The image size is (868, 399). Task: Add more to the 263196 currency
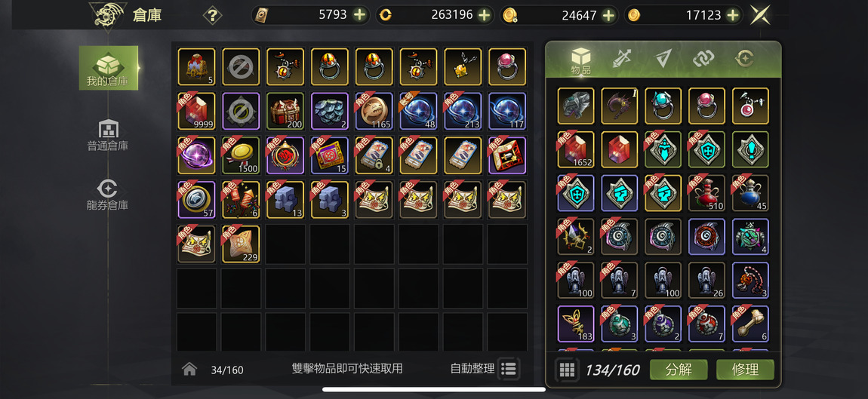coord(485,15)
